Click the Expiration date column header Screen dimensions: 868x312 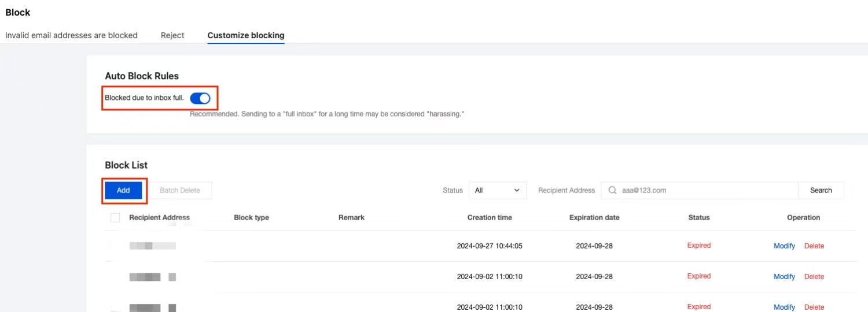(594, 218)
